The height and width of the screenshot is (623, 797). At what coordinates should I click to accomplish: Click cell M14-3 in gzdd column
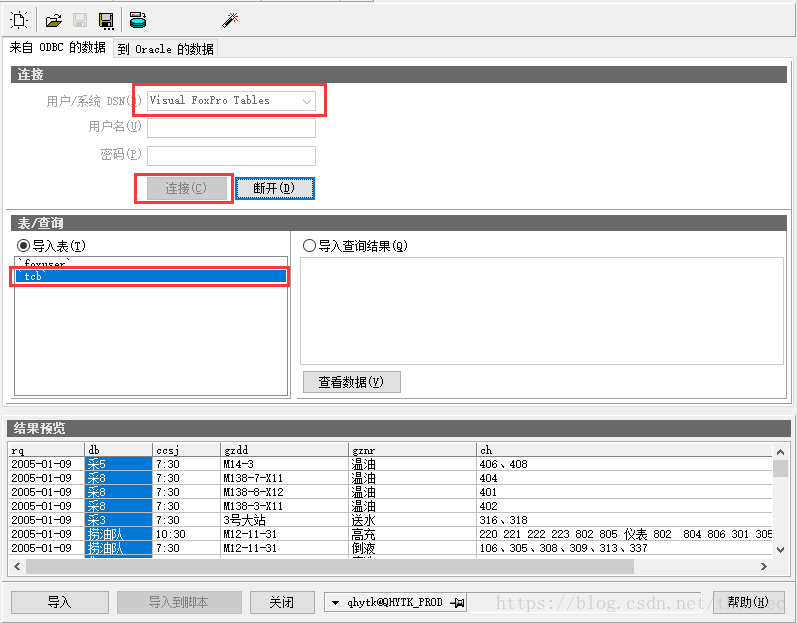285,464
